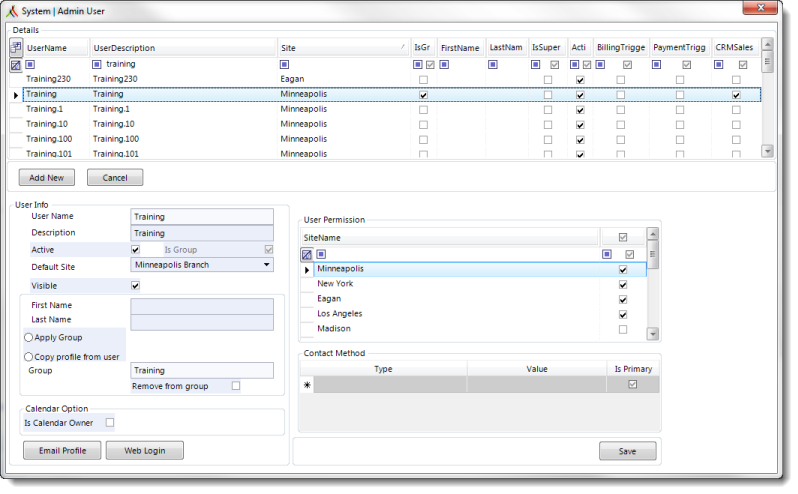
Task: Sort by the Site column header
Action: point(340,47)
